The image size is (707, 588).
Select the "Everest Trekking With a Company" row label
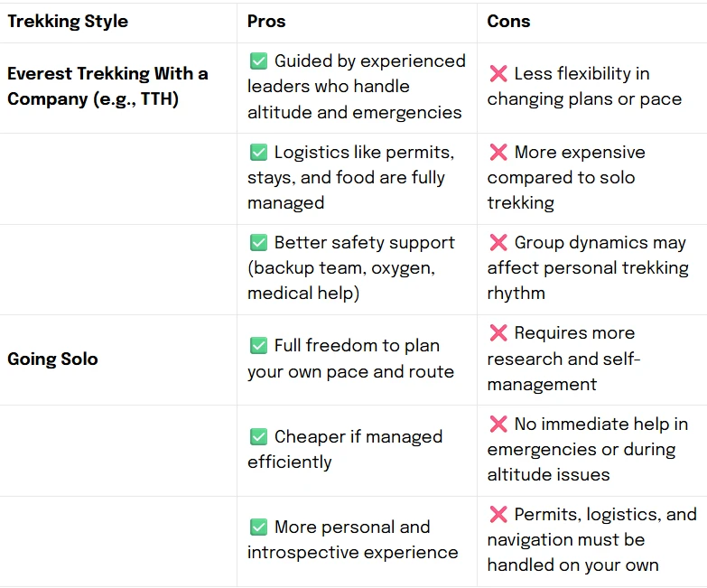(107, 86)
